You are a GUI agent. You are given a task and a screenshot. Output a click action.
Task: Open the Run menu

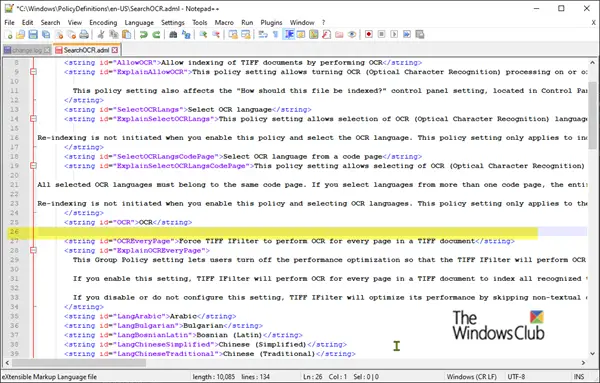point(247,23)
